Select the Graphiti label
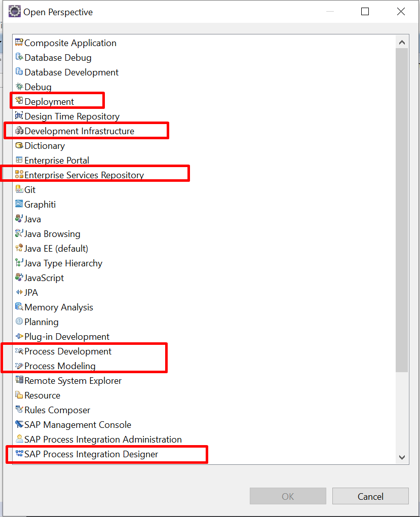420x517 pixels. point(40,205)
